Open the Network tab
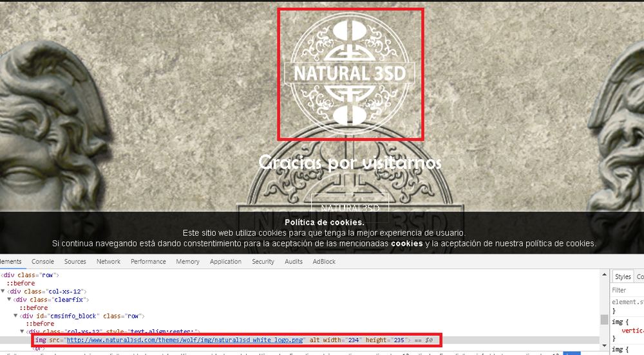 (x=108, y=262)
